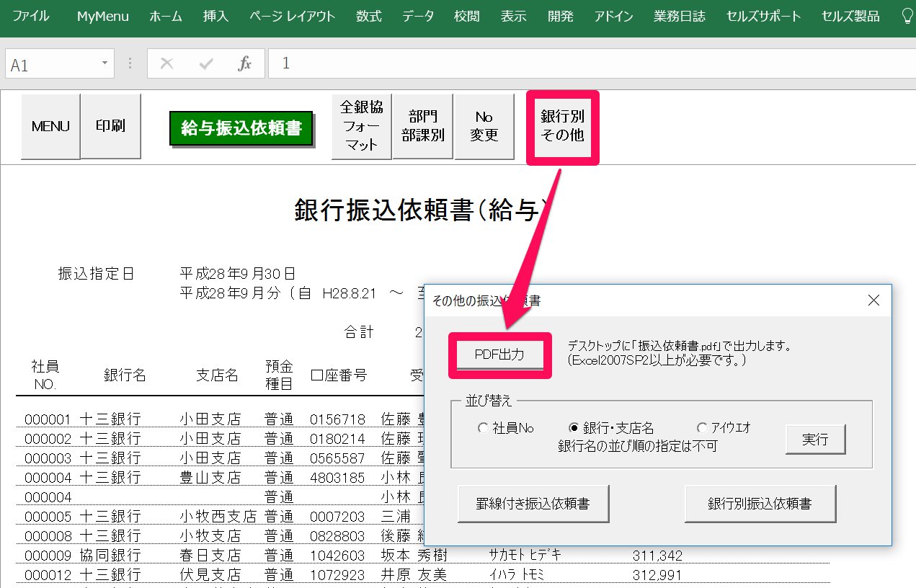Viewport: 916px width, 588px height.
Task: Click the No変更 button
Action: coord(484,126)
